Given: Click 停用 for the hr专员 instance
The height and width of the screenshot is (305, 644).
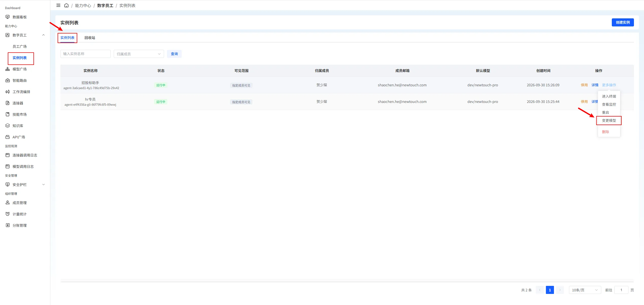Looking at the screenshot, I should coord(584,101).
